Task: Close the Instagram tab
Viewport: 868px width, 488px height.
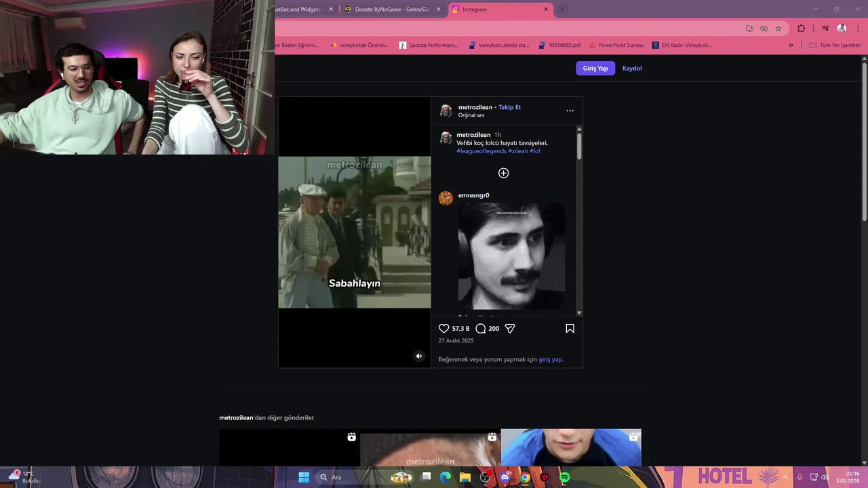Action: point(546,9)
